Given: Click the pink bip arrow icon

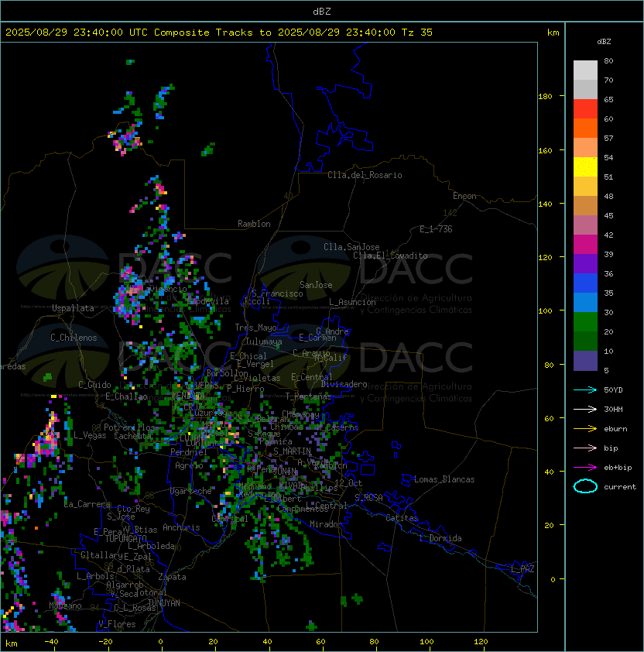Looking at the screenshot, I should 585,448.
